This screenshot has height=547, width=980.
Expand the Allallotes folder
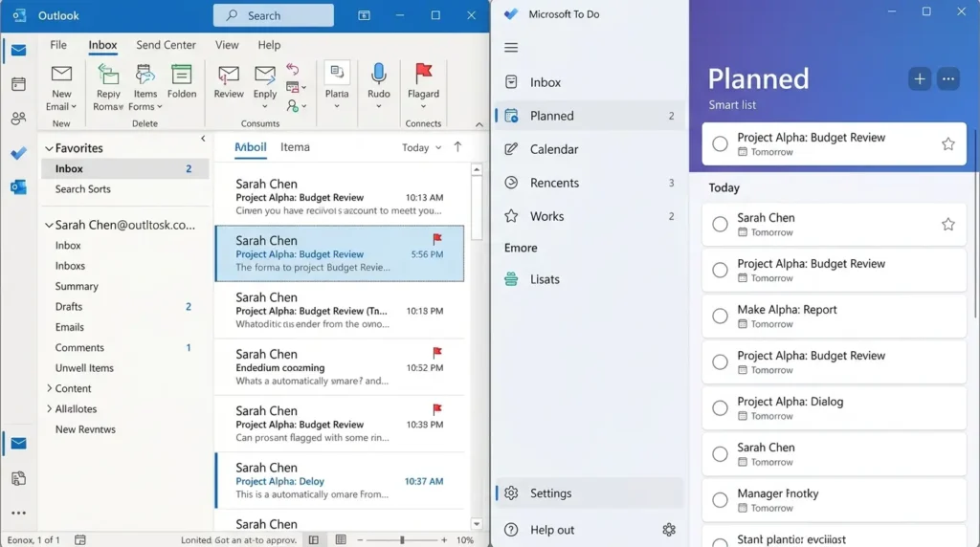point(50,408)
